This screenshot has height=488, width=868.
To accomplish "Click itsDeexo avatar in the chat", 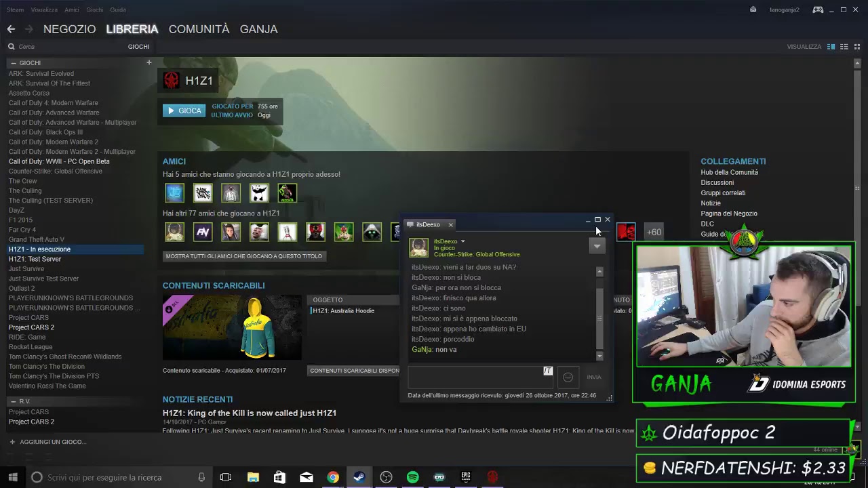I will pos(418,248).
